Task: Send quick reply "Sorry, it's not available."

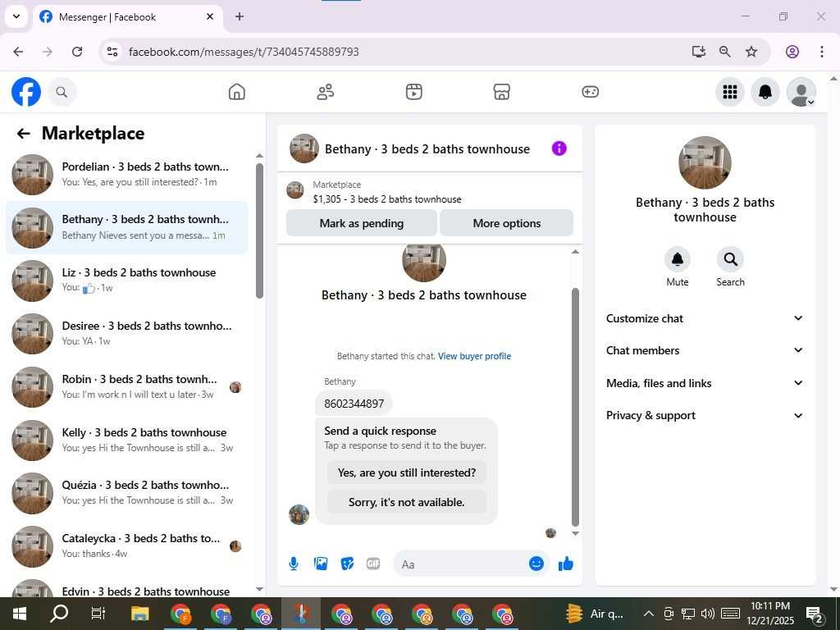Action: pos(407,502)
